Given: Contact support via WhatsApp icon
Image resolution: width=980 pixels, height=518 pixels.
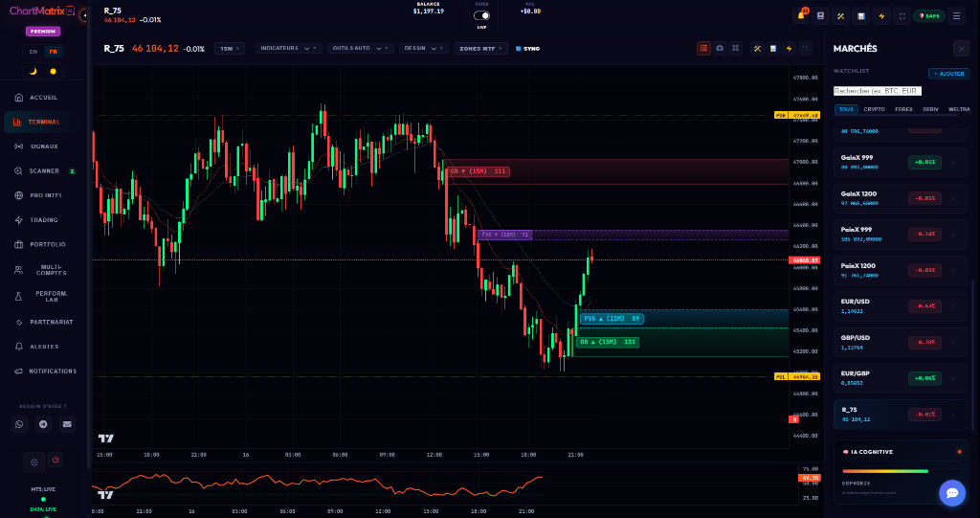Looking at the screenshot, I should [19, 424].
